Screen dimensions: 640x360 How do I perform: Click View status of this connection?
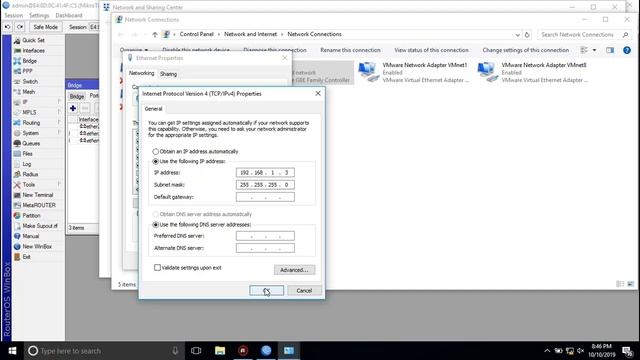coord(431,50)
